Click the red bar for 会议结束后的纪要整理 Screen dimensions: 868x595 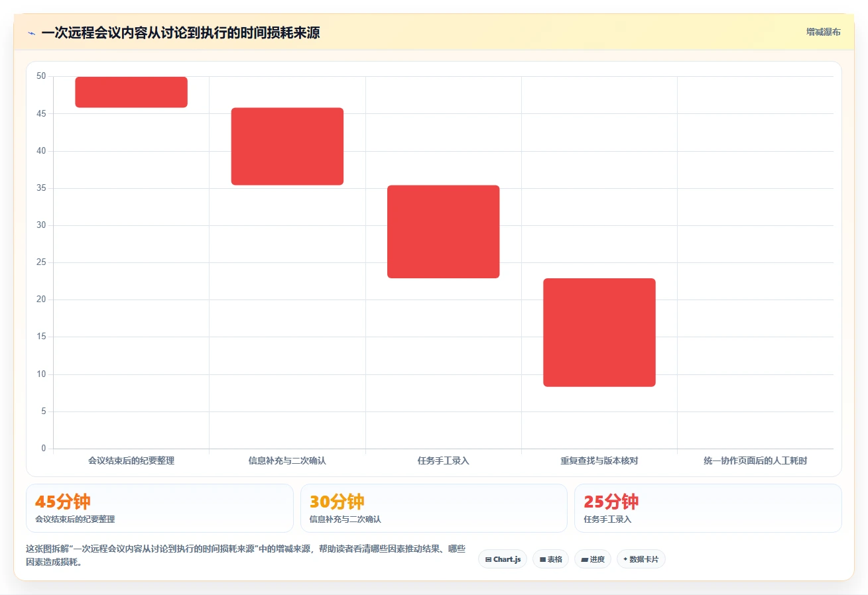click(131, 92)
